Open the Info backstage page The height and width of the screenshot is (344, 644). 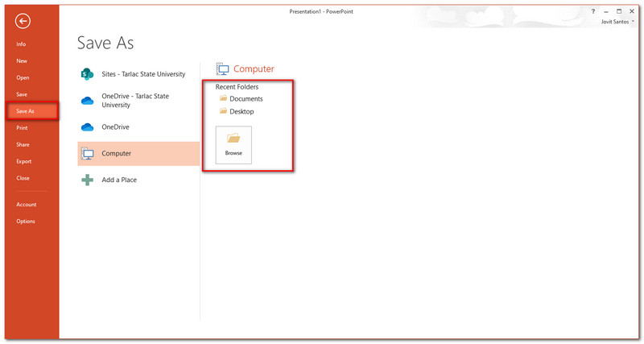pyautogui.click(x=21, y=44)
